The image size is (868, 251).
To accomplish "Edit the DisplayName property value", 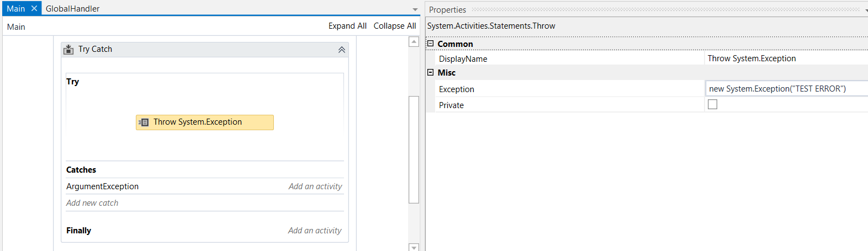I will (x=784, y=58).
